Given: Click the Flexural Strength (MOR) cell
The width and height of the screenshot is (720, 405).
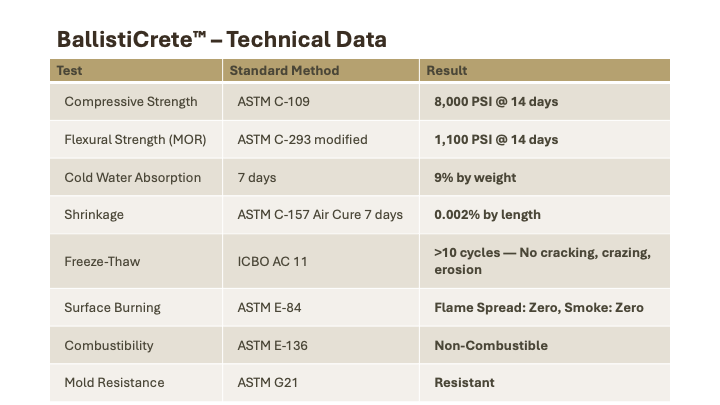Looking at the screenshot, I should 136,140.
